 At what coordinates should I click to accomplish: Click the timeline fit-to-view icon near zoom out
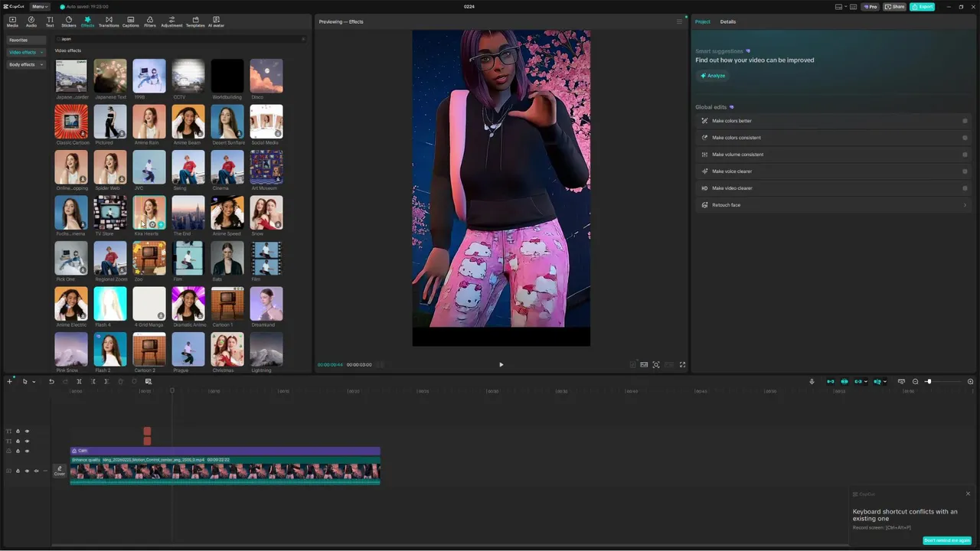(901, 381)
